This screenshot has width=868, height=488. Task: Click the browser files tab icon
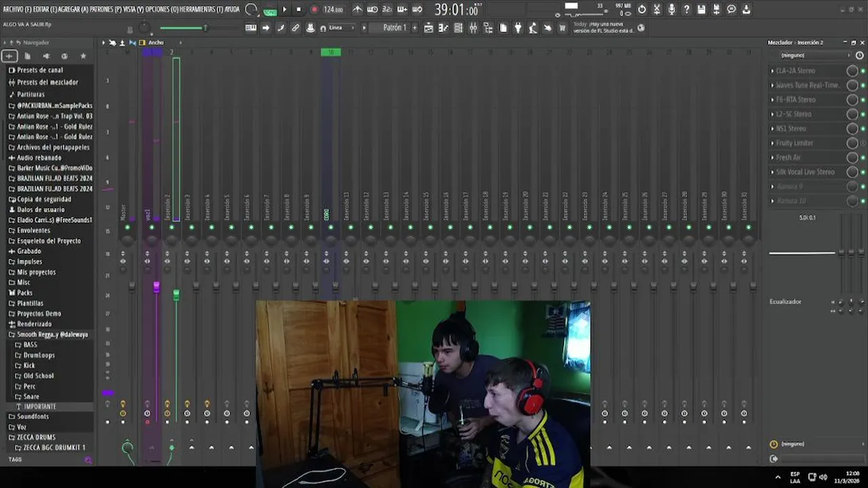click(x=28, y=56)
